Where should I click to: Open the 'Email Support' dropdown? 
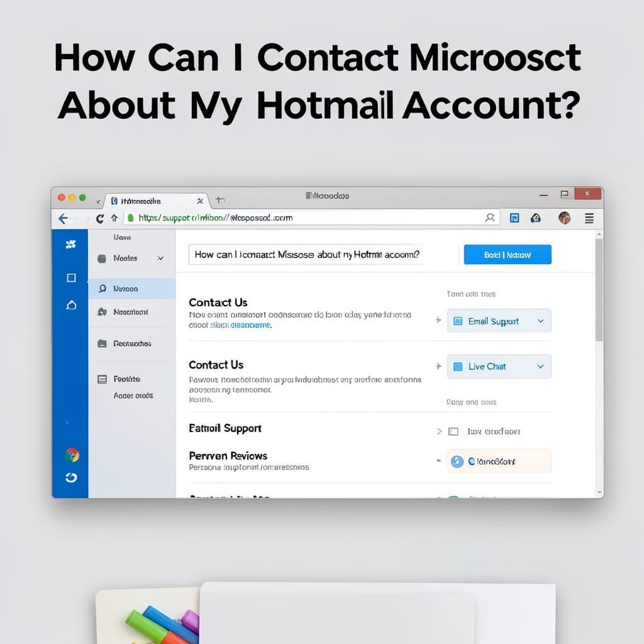click(499, 321)
